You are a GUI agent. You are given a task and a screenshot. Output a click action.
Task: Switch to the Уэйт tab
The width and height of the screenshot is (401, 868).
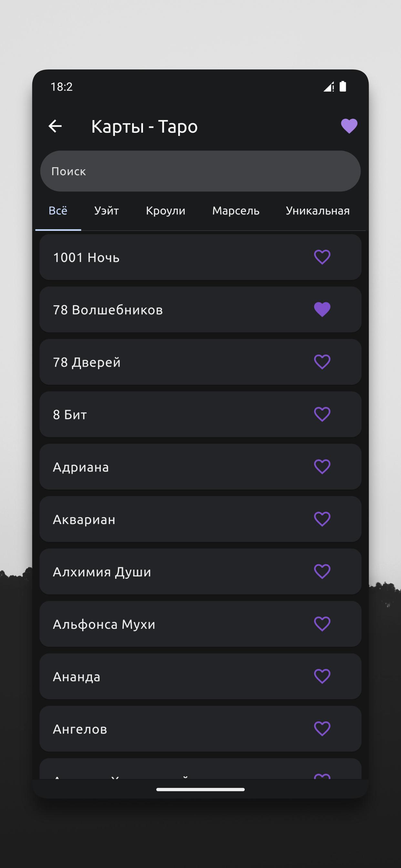pyautogui.click(x=107, y=211)
